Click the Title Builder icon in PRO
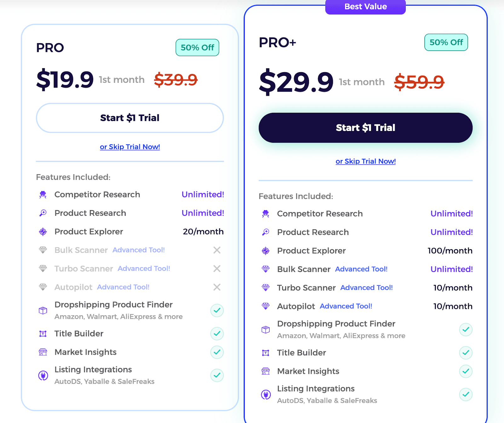The height and width of the screenshot is (423, 504). 43,334
